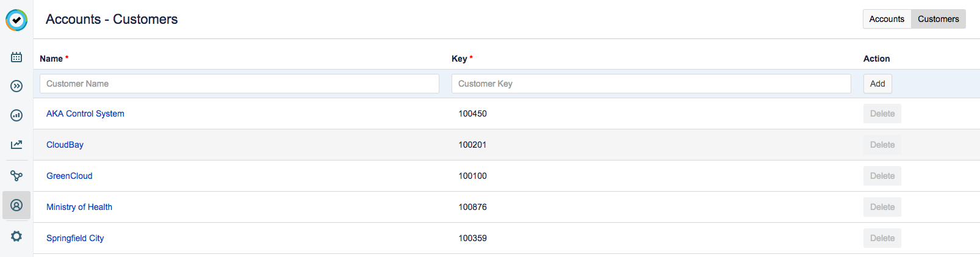
Task: Open the AKA Control System customer
Action: point(85,114)
